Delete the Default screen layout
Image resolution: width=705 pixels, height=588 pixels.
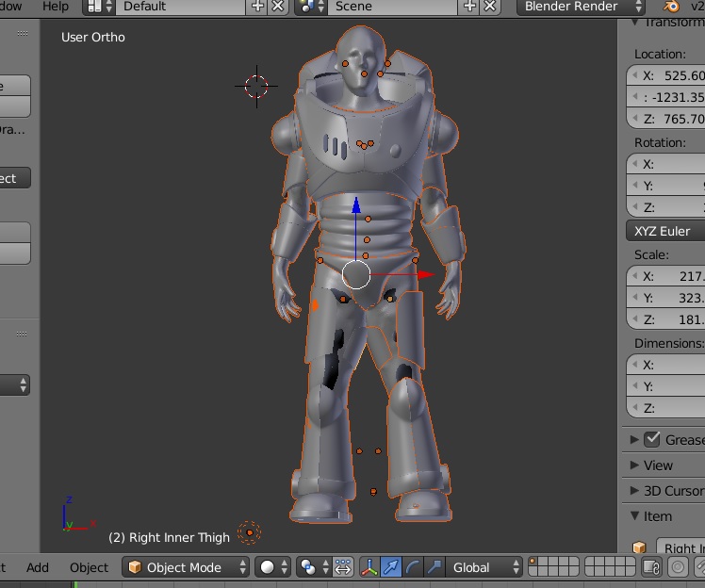278,7
